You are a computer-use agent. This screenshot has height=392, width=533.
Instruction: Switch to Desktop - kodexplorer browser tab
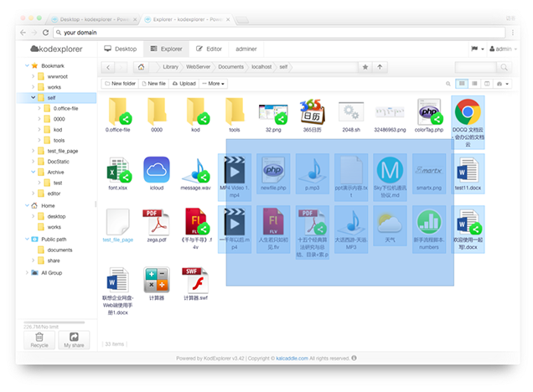coord(94,19)
